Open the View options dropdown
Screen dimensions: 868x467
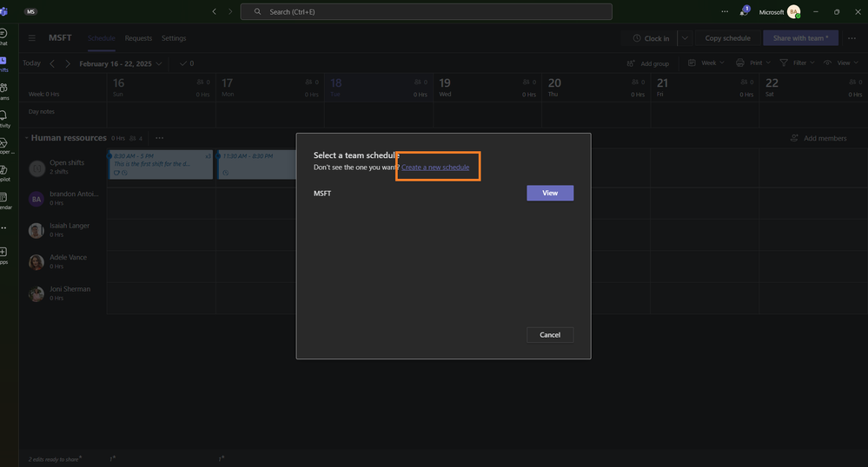tap(841, 63)
